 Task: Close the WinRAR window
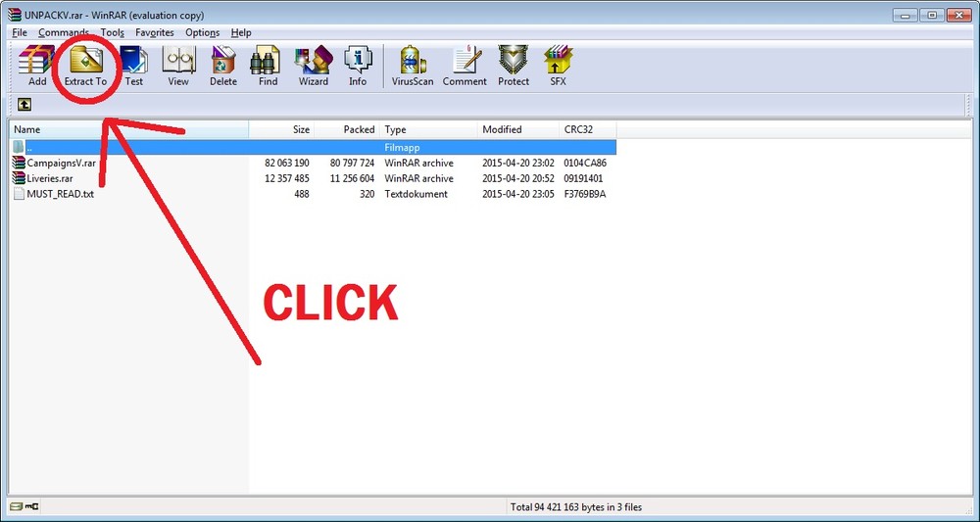(958, 15)
